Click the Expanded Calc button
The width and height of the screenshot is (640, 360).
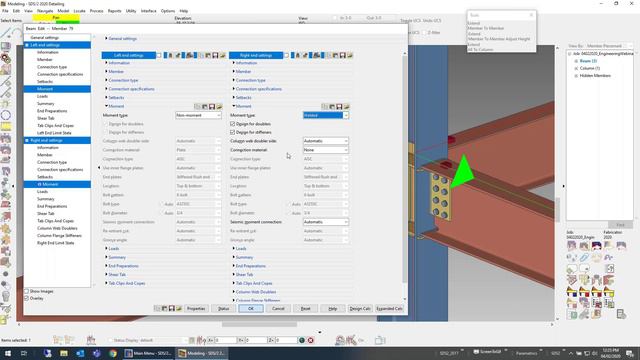(x=389, y=309)
